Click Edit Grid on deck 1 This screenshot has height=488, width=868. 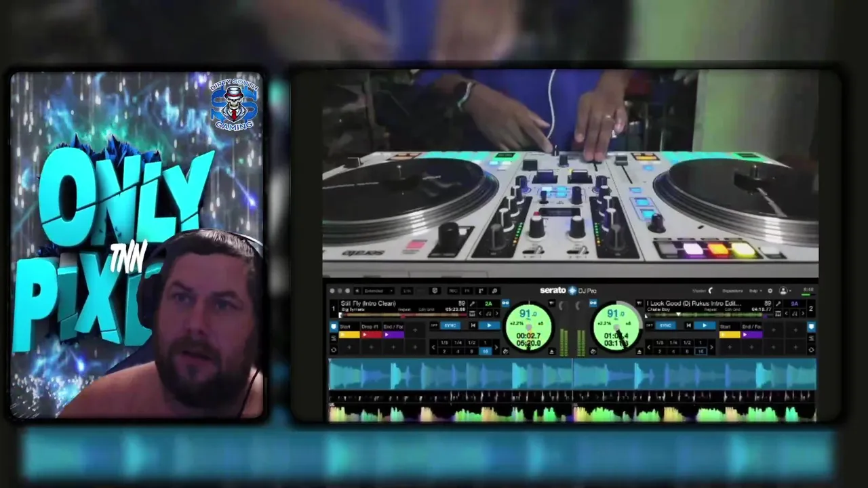click(427, 310)
